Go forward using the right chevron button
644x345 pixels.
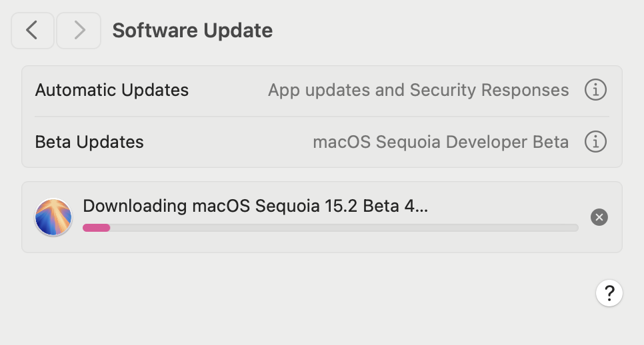pyautogui.click(x=79, y=31)
